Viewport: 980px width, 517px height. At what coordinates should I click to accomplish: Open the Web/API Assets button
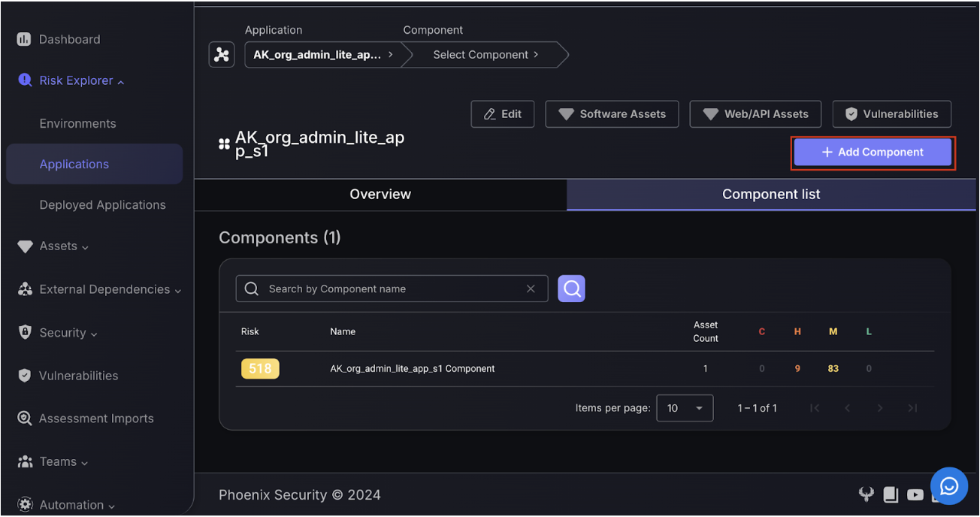point(755,114)
